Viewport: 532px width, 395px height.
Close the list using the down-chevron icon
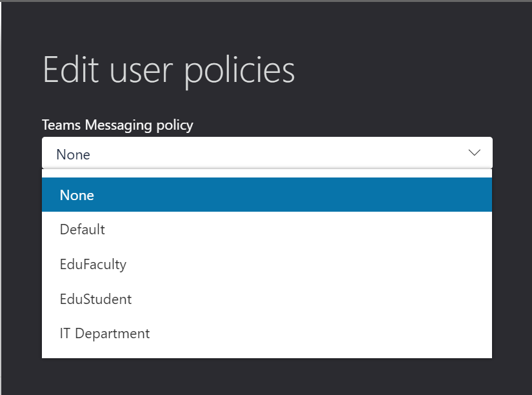(474, 152)
